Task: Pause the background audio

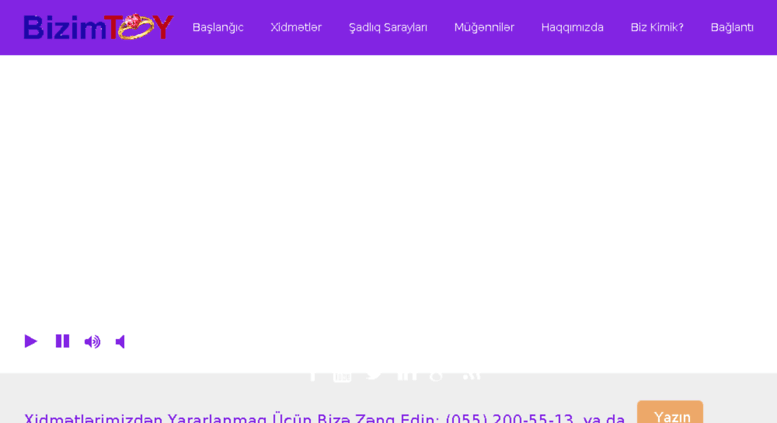Action: click(x=62, y=341)
